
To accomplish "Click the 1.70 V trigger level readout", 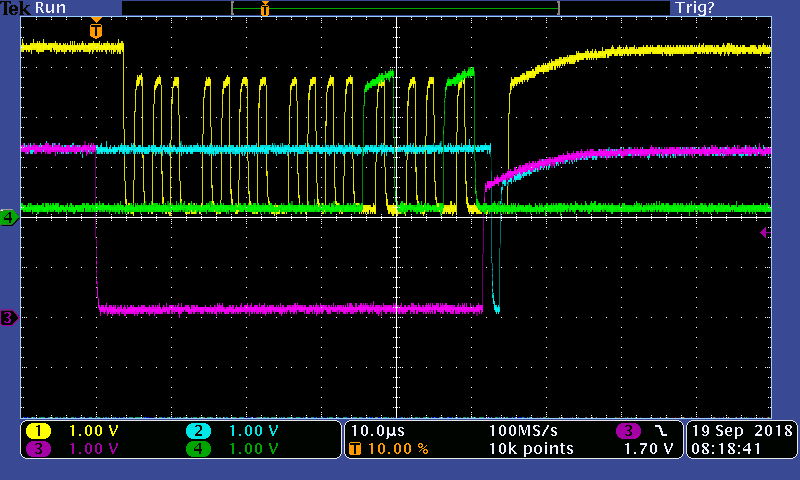I will (x=648, y=449).
